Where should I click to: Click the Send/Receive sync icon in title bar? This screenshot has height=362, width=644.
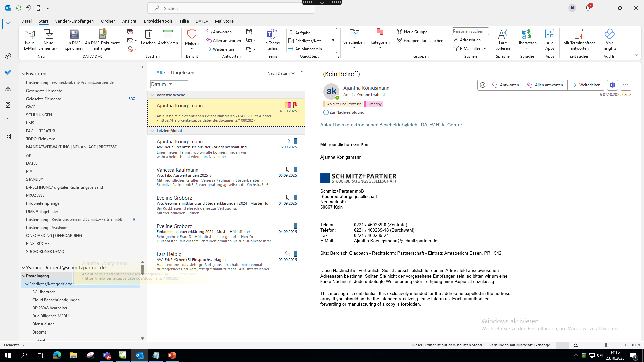point(19,8)
